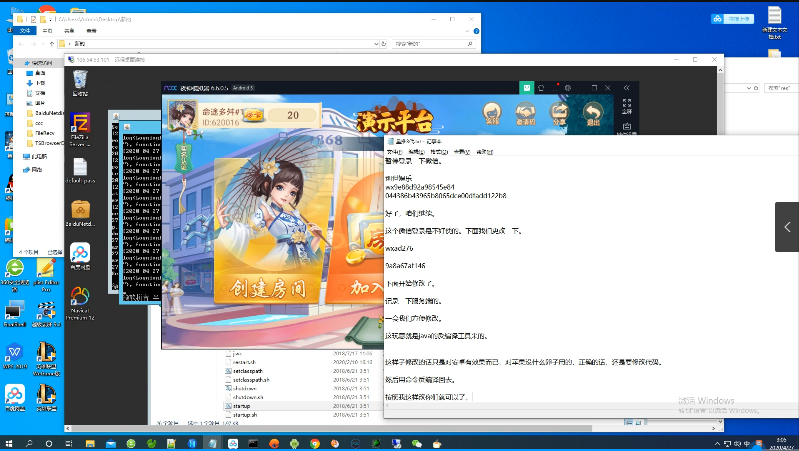Image resolution: width=799 pixels, height=451 pixels.
Task: Expand the side panel arrow at right edge
Action: pos(787,227)
